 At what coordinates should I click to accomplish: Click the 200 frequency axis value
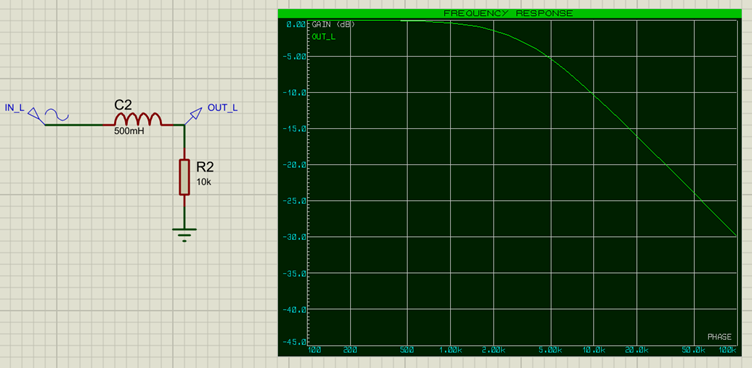pyautogui.click(x=351, y=350)
